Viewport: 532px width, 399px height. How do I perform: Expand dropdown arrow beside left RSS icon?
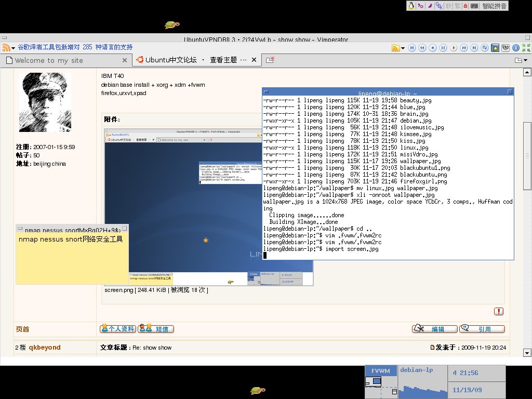[13, 48]
